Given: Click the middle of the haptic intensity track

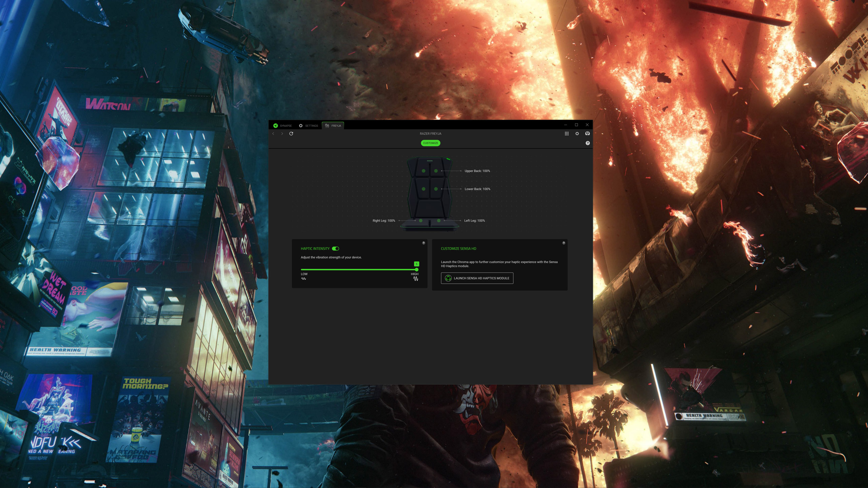Looking at the screenshot, I should 359,269.
